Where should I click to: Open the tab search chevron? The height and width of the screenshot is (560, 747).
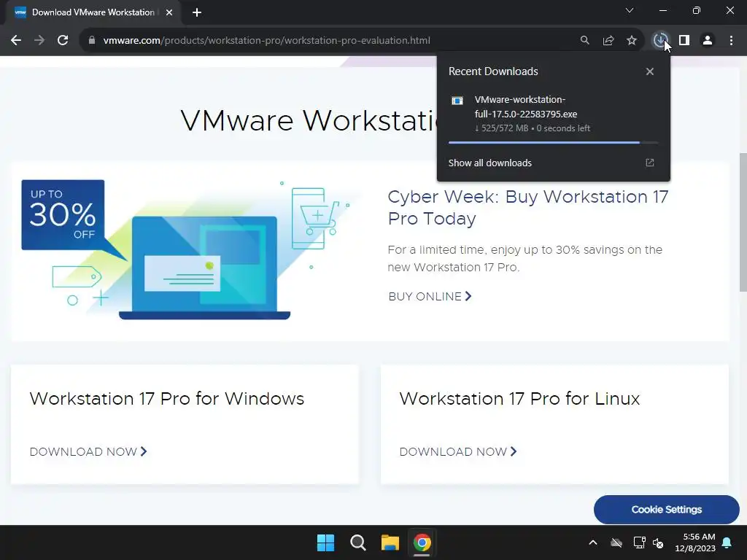pyautogui.click(x=630, y=10)
